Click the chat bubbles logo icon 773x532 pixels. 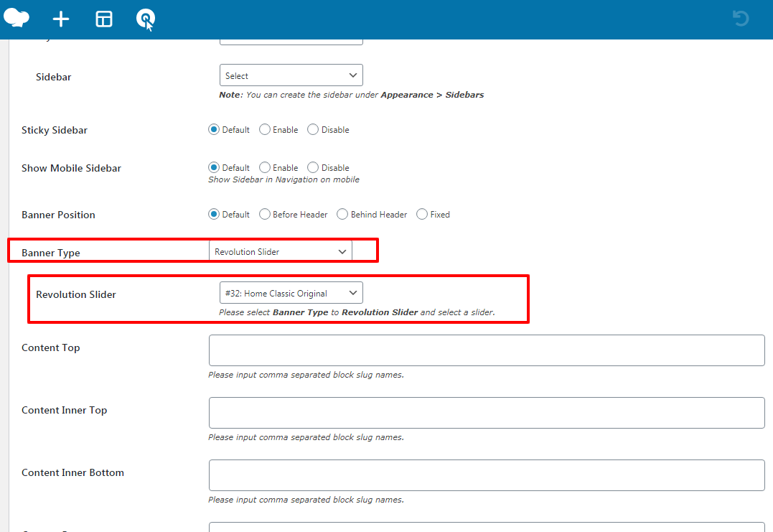(x=17, y=18)
